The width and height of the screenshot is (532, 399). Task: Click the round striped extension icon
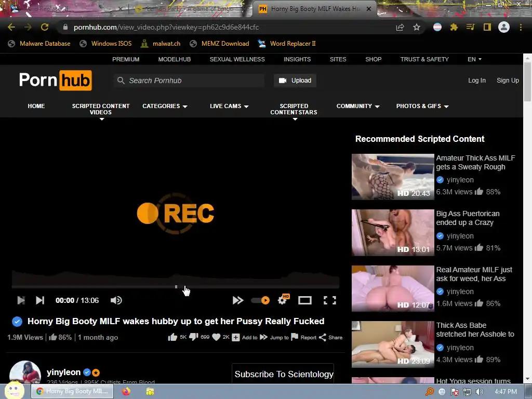(x=437, y=27)
